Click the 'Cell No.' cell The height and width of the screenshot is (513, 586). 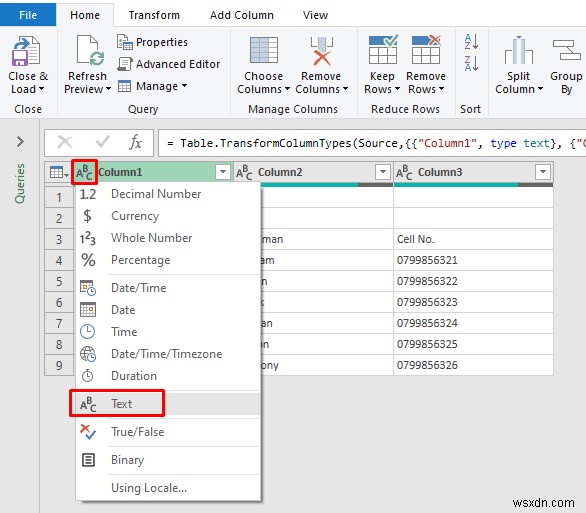(473, 239)
